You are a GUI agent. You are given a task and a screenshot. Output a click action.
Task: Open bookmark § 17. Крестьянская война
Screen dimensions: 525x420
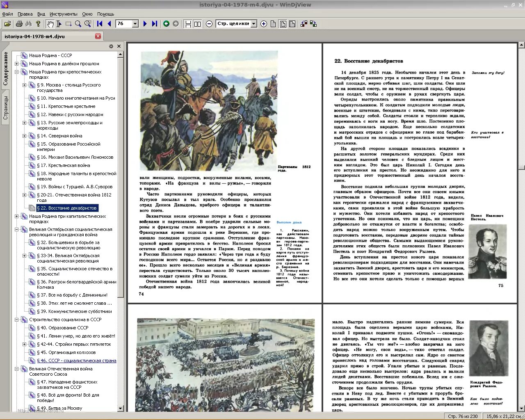coord(63,165)
